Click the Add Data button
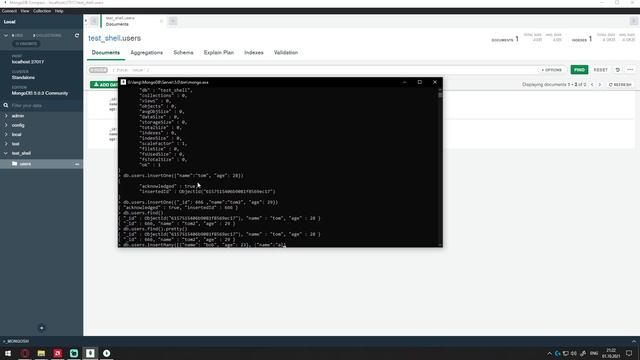640x360 pixels. (104, 84)
